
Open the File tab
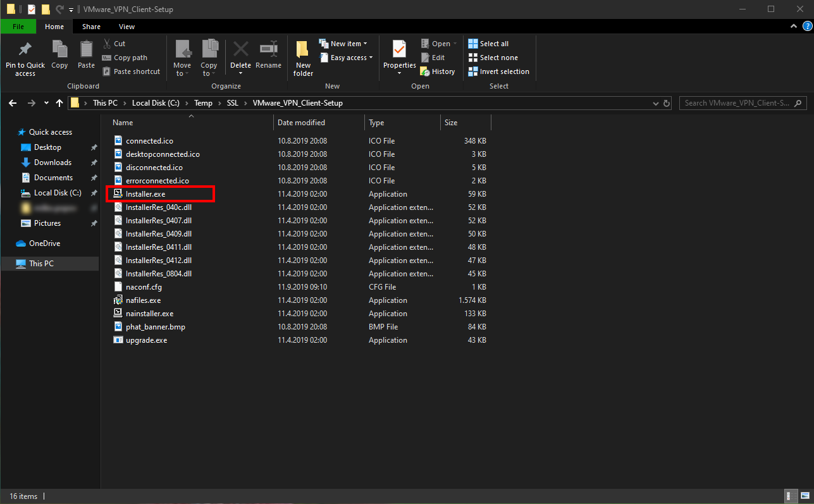18,27
